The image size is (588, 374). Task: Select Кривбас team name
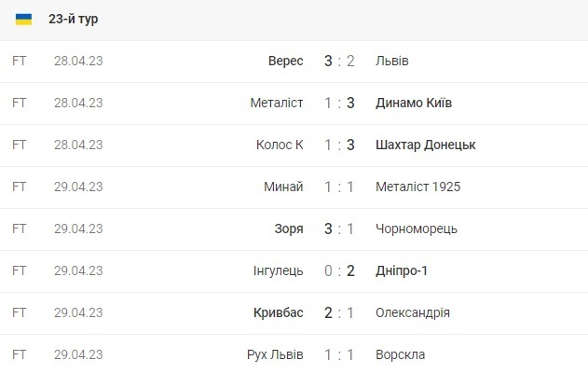(278, 312)
